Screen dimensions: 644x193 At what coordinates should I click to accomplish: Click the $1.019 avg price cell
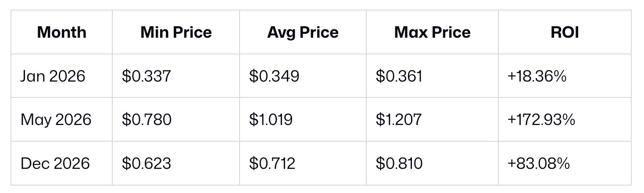[271, 120]
